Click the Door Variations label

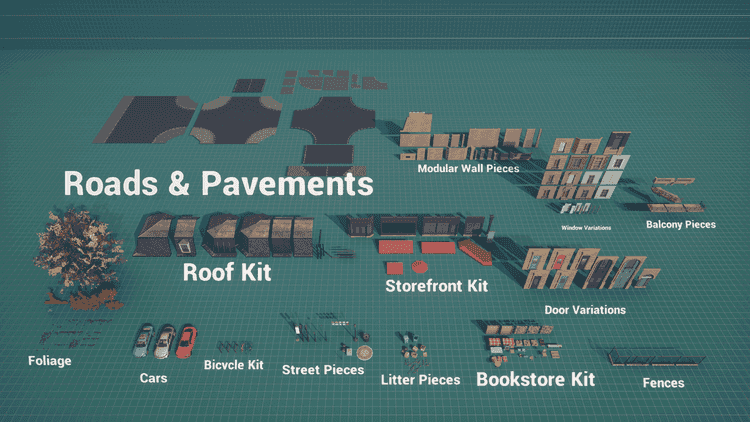[x=585, y=310]
